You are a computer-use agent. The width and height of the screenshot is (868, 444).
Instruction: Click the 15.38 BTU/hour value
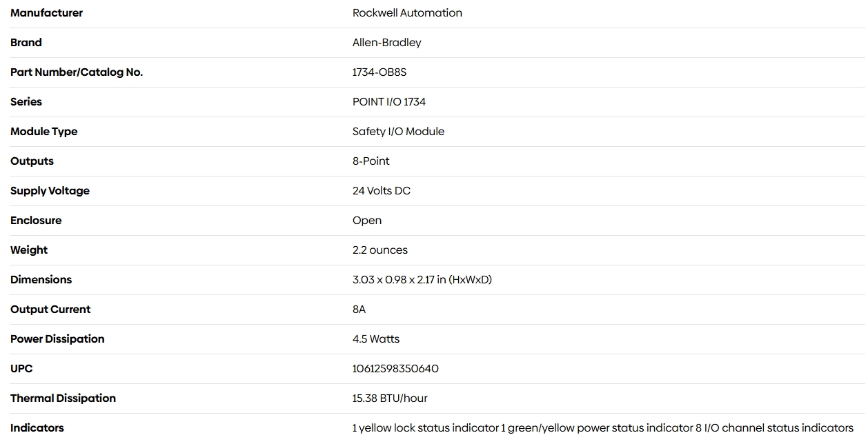coord(390,398)
